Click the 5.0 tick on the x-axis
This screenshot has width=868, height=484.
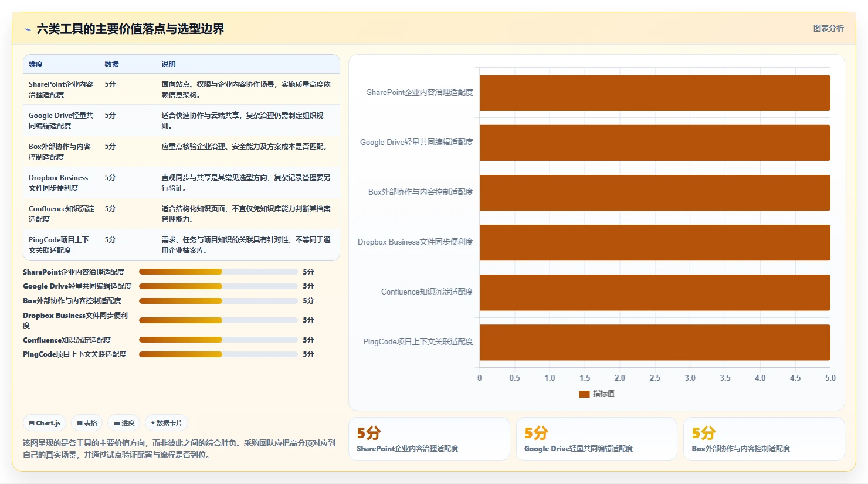(830, 378)
